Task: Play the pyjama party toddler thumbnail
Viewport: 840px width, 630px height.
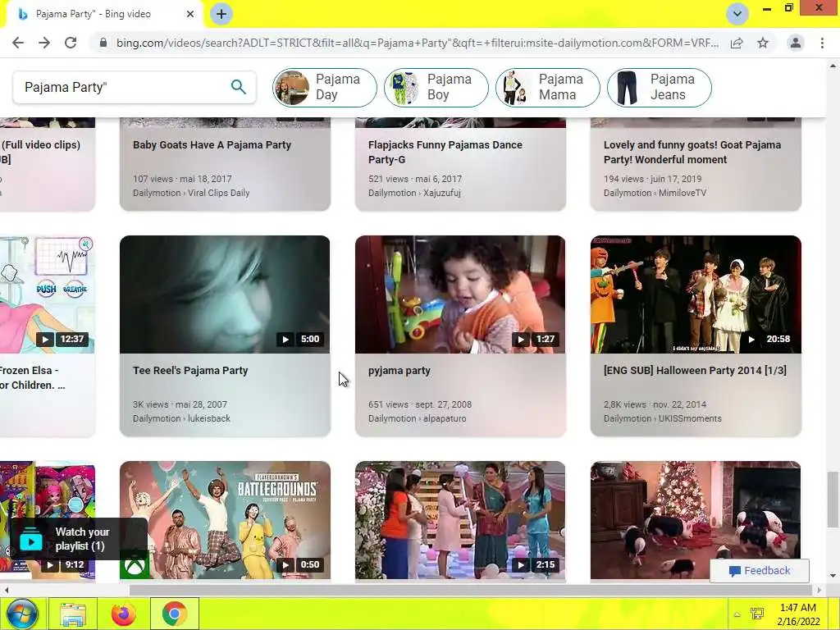Action: 460,294
